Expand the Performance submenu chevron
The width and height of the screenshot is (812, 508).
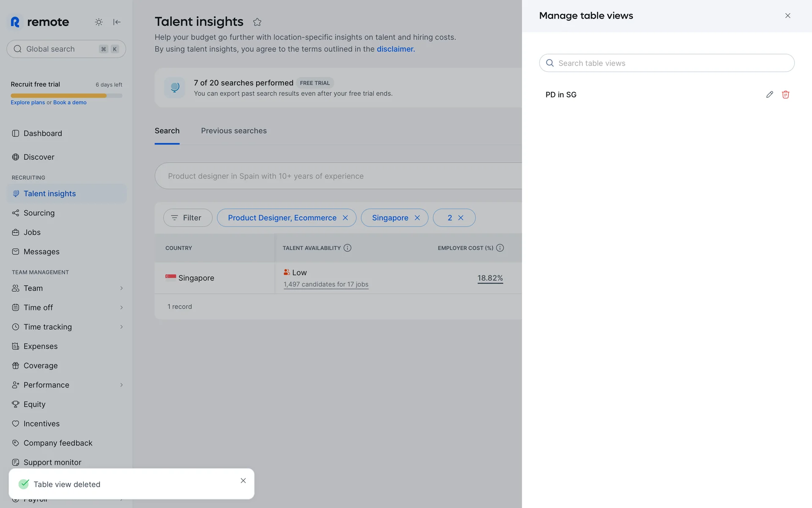(x=121, y=385)
